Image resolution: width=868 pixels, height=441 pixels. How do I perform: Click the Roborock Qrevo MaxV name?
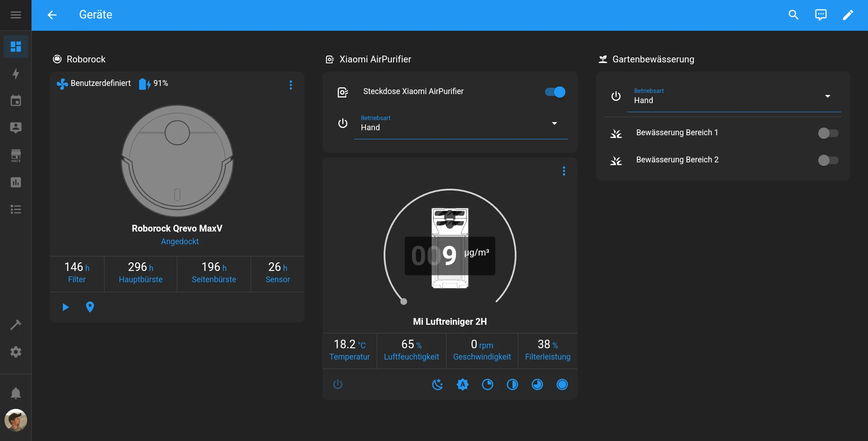click(x=177, y=228)
